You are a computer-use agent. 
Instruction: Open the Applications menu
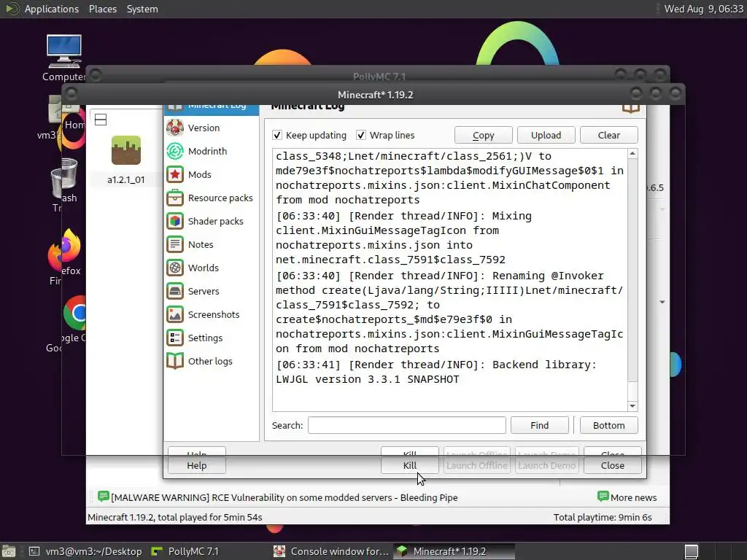pos(52,9)
